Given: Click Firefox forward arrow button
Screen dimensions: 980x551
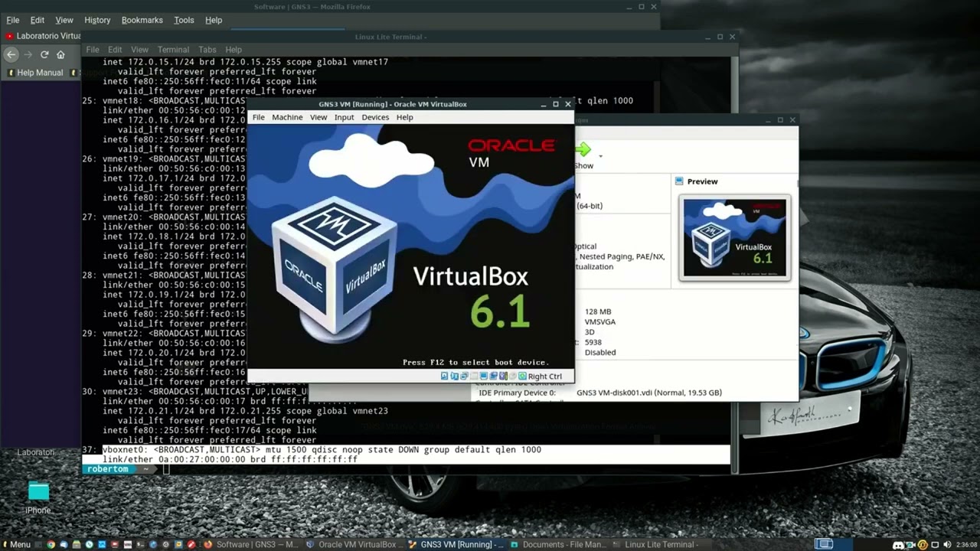Looking at the screenshot, I should click(x=28, y=54).
